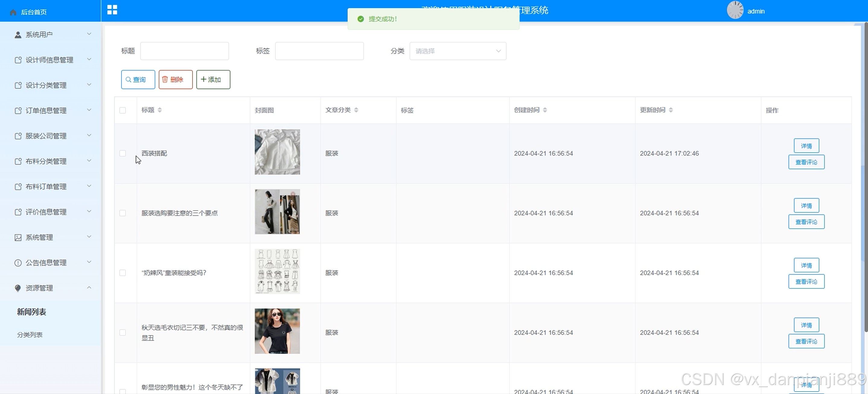Click the 标题 search input field
This screenshot has height=394, width=868.
tap(184, 51)
